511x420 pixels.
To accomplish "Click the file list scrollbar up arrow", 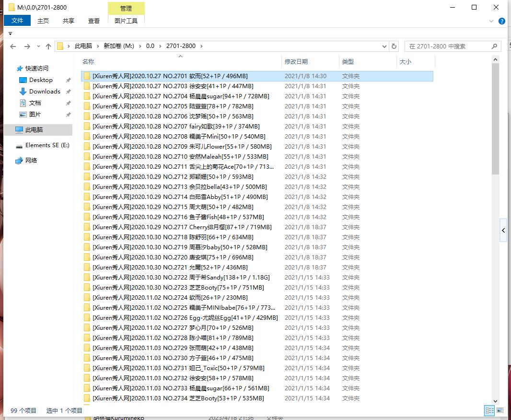I will (x=495, y=59).
